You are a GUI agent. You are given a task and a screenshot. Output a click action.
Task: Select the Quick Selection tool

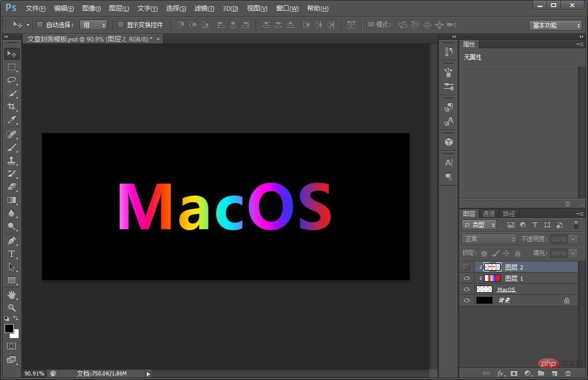(12, 93)
